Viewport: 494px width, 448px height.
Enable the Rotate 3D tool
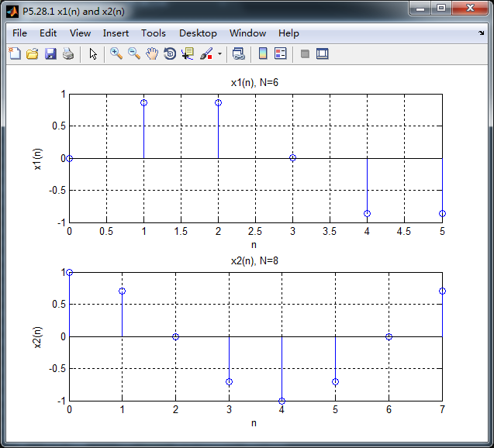(170, 53)
